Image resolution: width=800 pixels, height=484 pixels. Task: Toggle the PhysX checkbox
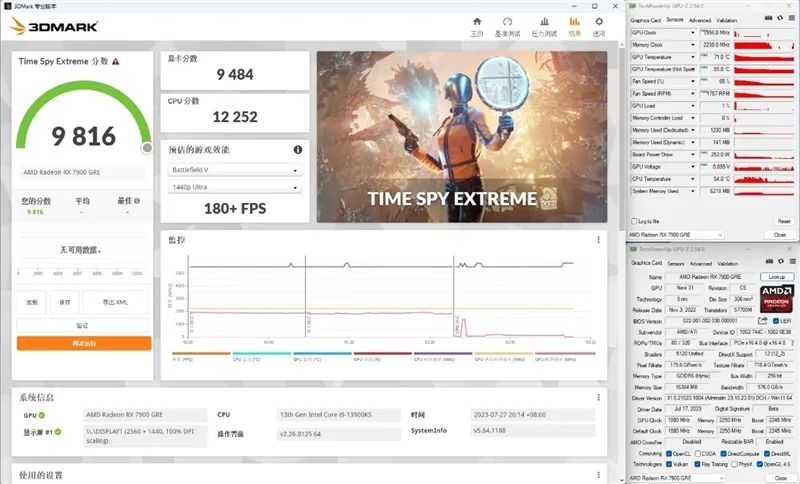[x=734, y=464]
